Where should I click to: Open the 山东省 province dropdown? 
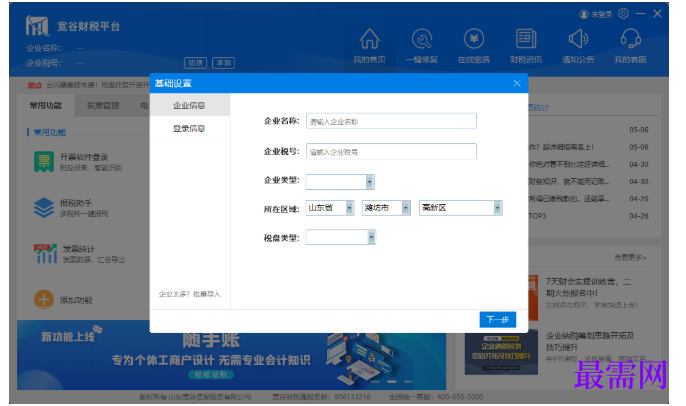tap(350, 208)
